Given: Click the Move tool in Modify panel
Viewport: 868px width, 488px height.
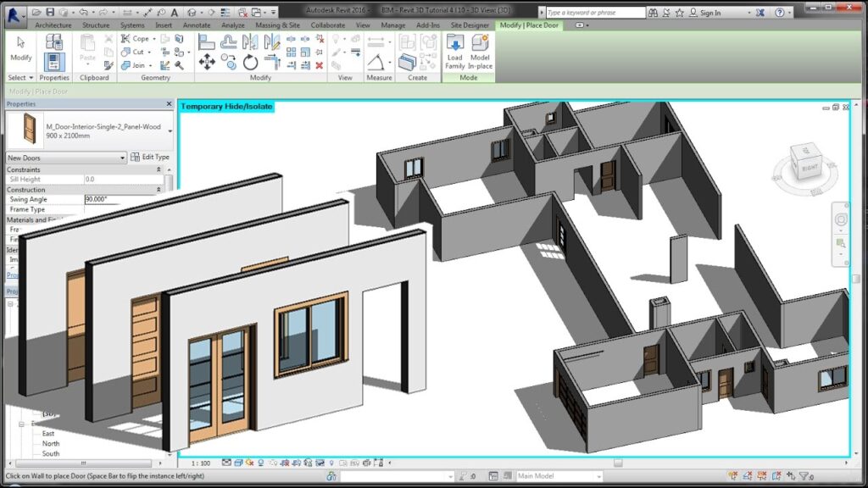Looking at the screenshot, I should (207, 62).
